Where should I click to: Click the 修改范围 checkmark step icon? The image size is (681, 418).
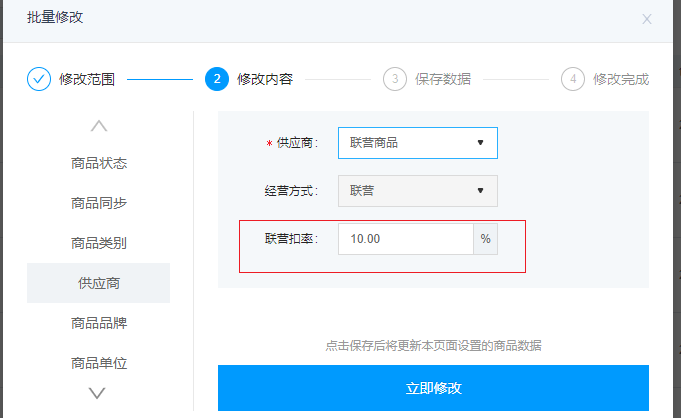coord(39,79)
